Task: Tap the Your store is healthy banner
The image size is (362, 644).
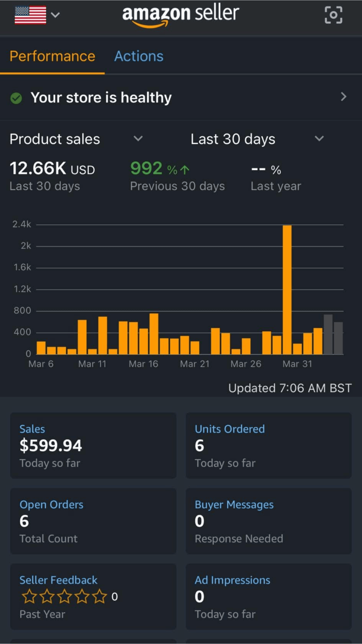Action: click(101, 97)
